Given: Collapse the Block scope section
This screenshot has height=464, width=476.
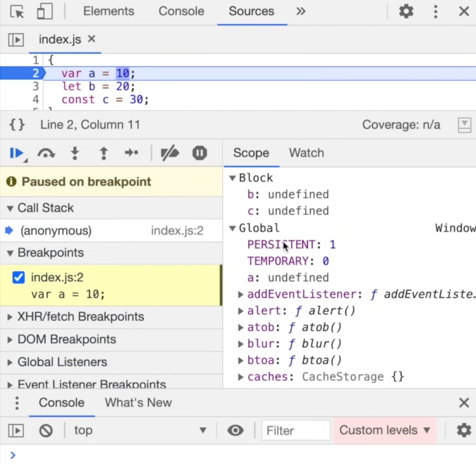Looking at the screenshot, I should click(232, 178).
